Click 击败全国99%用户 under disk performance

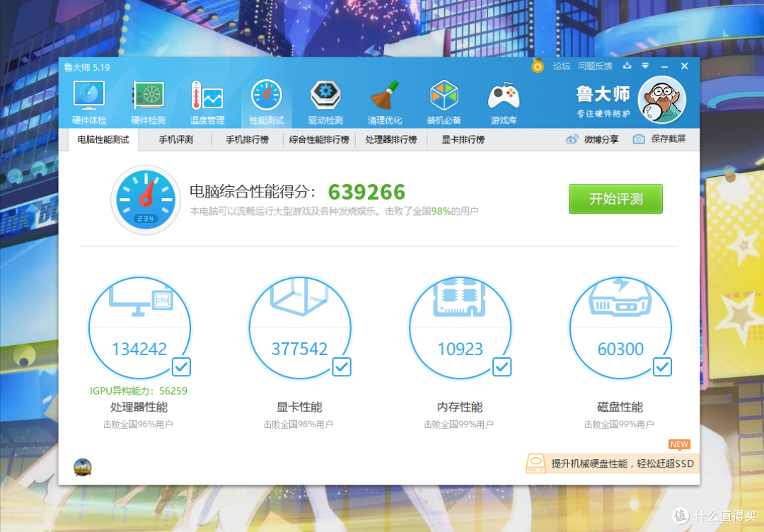[x=619, y=424]
